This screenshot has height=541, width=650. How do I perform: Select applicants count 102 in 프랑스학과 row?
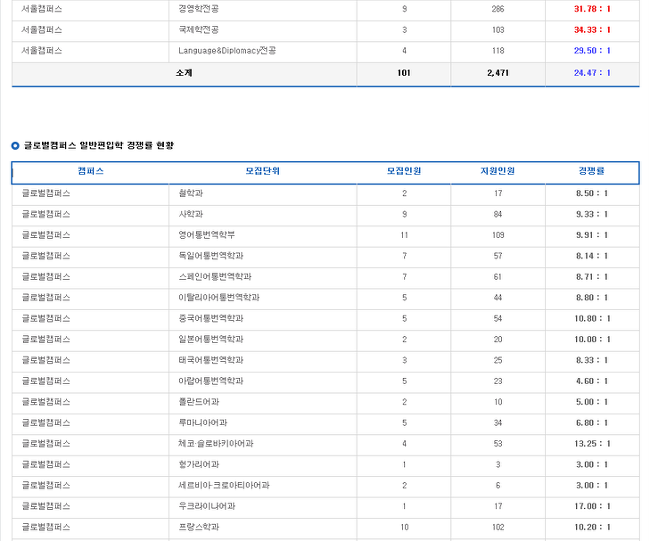[x=498, y=527]
